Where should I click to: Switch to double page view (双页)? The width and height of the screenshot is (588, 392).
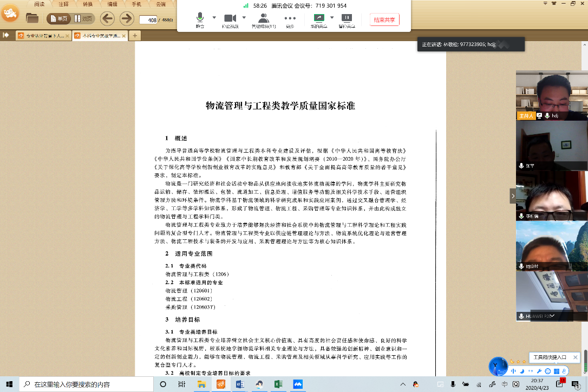(83, 18)
